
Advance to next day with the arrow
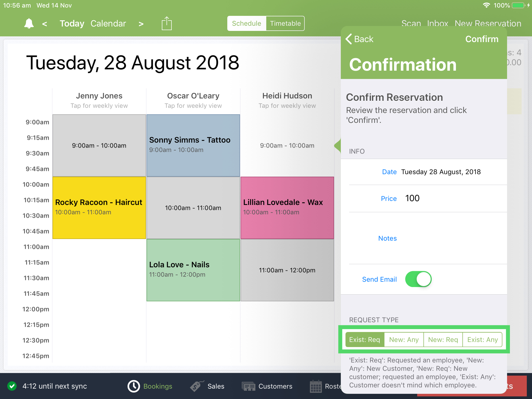141,24
